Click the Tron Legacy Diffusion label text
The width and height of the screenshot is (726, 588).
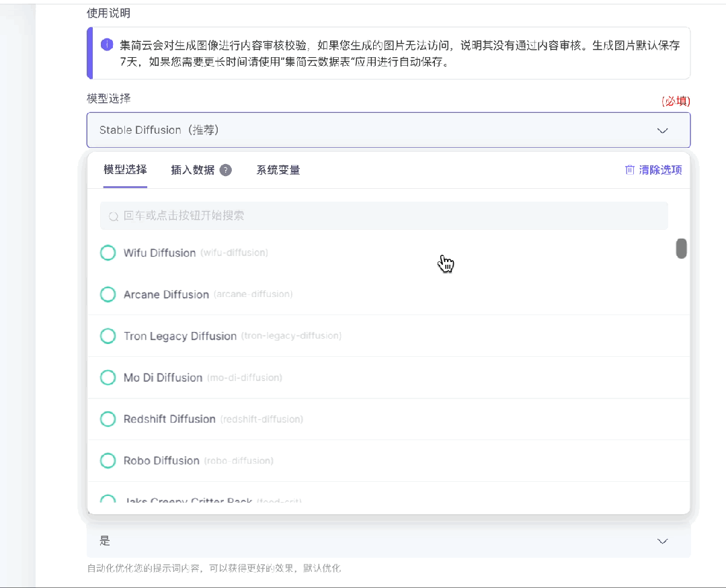tap(180, 336)
